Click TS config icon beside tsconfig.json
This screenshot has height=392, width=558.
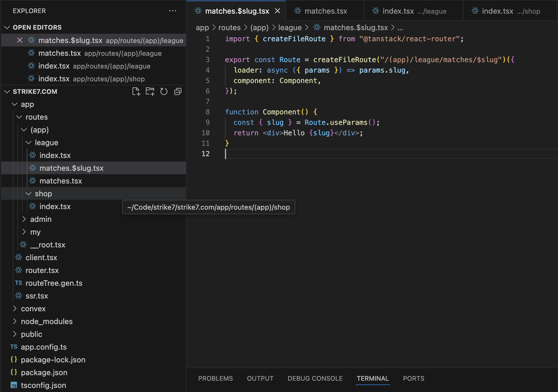click(x=14, y=385)
